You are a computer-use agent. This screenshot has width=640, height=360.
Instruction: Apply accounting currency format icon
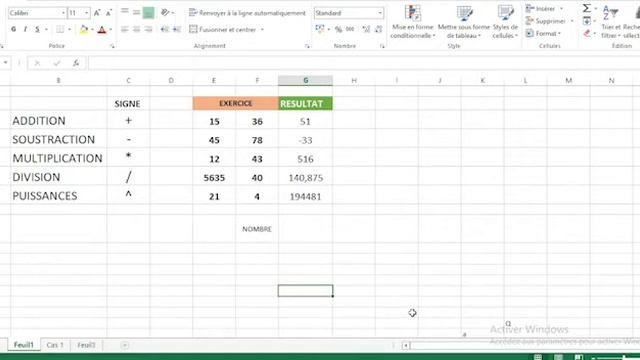[320, 29]
